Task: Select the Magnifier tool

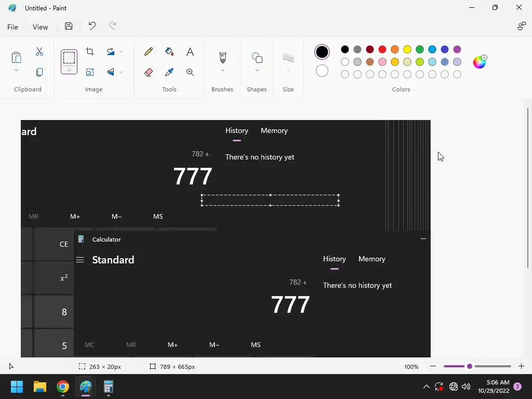Action: pyautogui.click(x=190, y=72)
